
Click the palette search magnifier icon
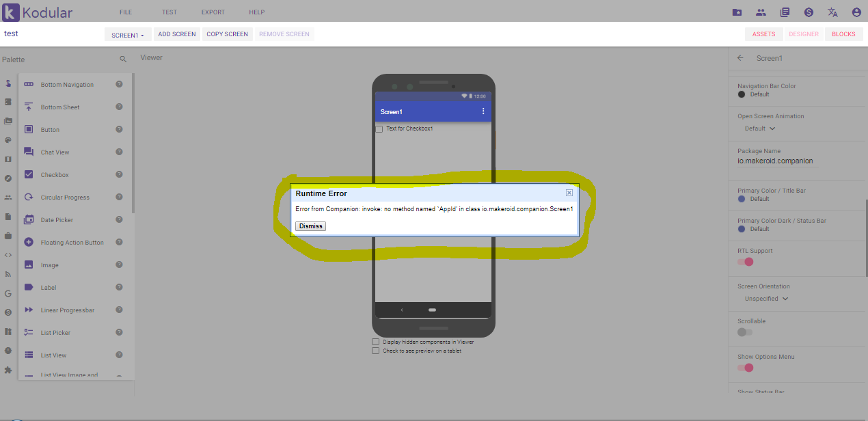point(123,59)
